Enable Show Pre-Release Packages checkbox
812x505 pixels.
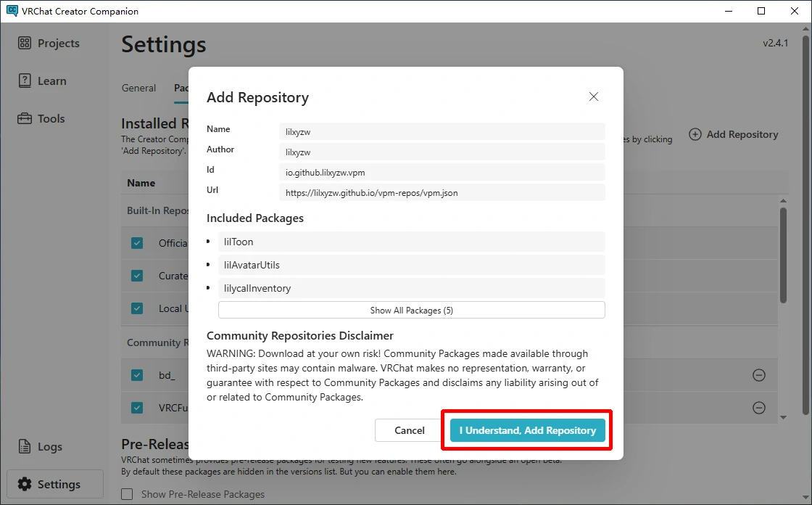pyautogui.click(x=128, y=494)
